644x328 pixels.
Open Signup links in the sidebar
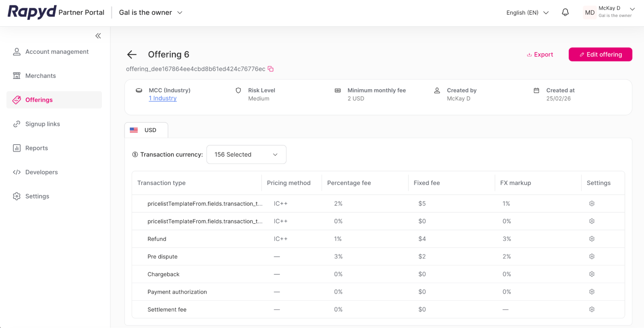tap(43, 124)
